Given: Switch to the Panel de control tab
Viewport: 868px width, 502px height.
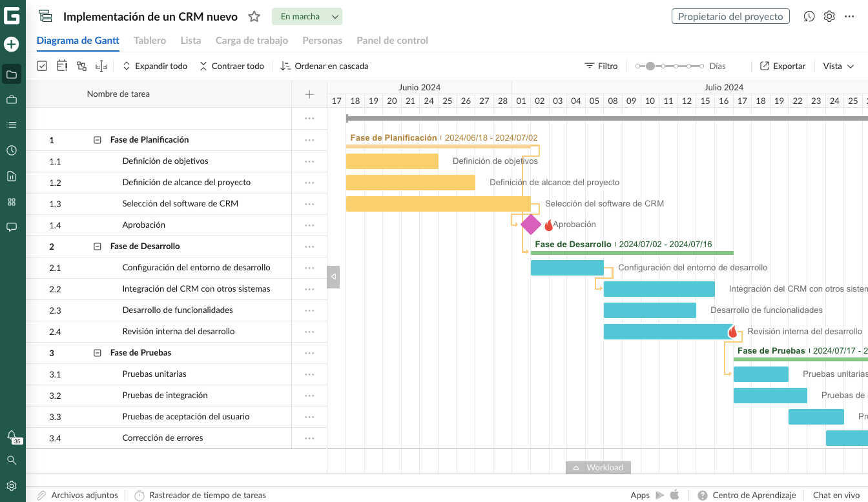Looking at the screenshot, I should coord(392,40).
